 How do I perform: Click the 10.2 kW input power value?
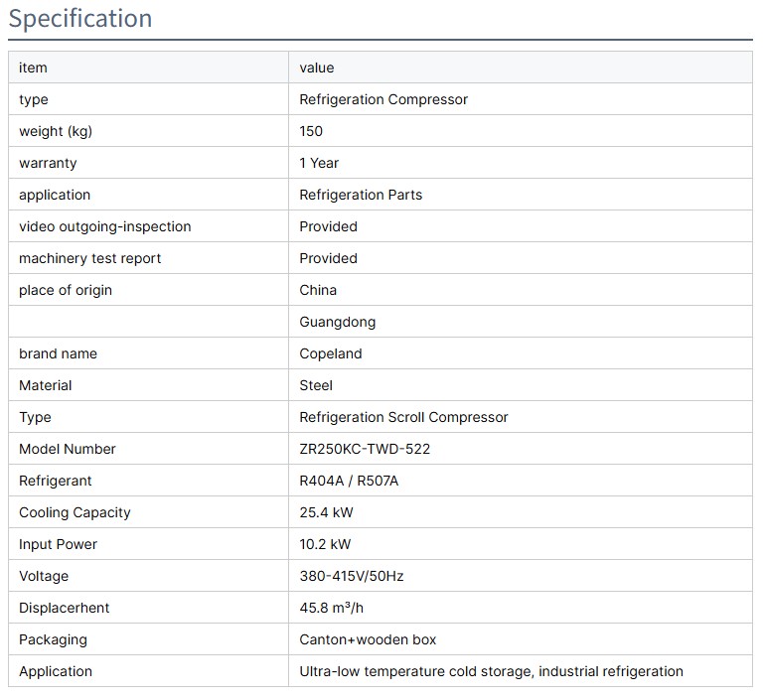click(x=325, y=544)
